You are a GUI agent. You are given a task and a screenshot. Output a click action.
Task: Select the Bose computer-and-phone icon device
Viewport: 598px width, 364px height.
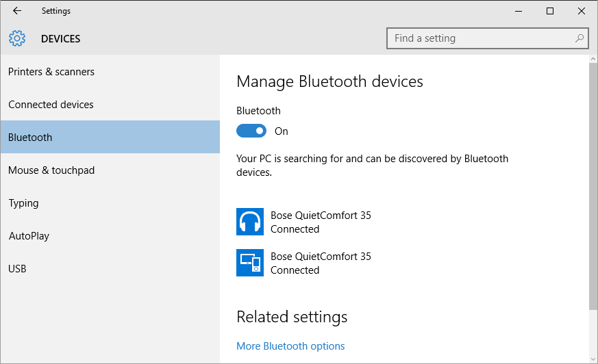[250, 263]
